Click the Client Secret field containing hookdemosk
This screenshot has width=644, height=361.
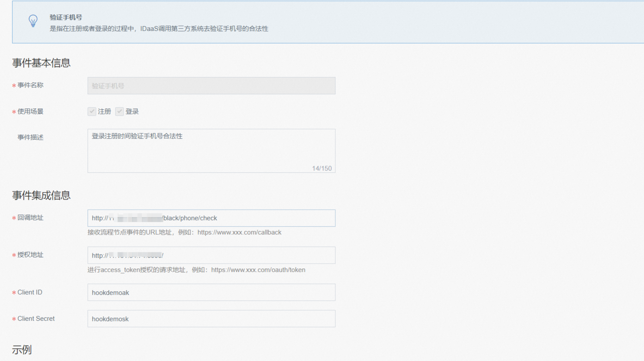click(211, 319)
